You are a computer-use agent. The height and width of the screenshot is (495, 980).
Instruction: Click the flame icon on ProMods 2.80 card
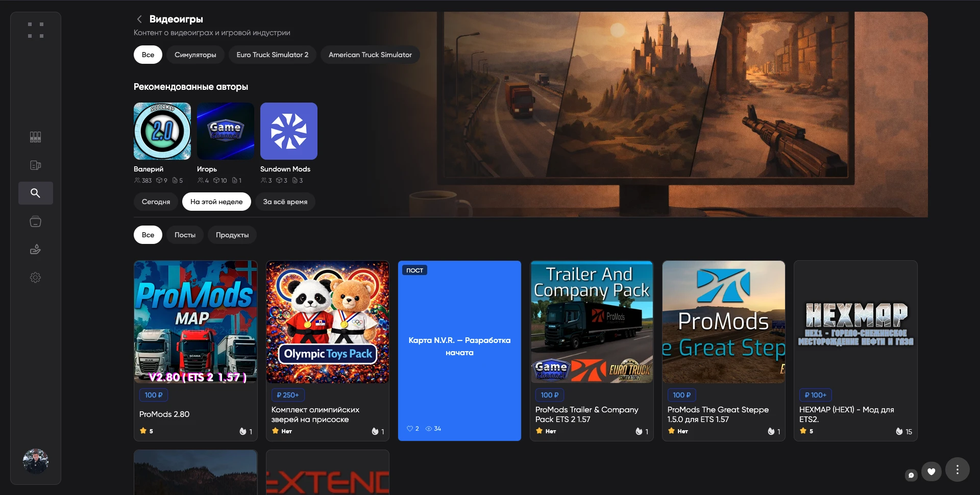(x=243, y=431)
